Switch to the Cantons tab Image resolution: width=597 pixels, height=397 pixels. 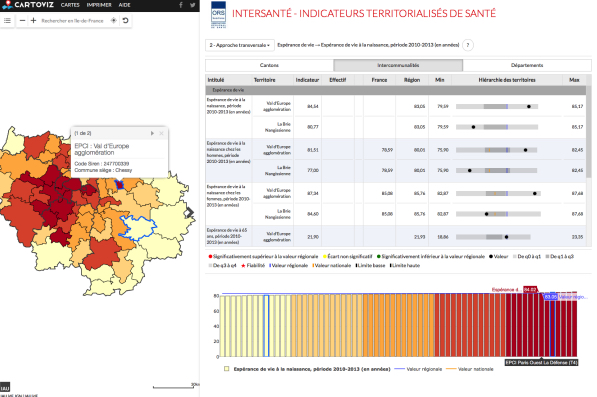tap(270, 65)
